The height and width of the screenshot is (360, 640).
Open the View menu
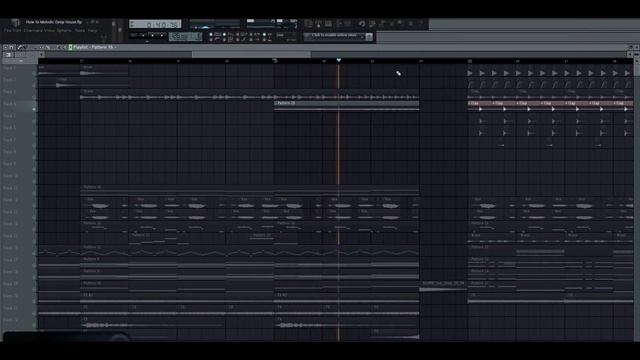click(49, 31)
